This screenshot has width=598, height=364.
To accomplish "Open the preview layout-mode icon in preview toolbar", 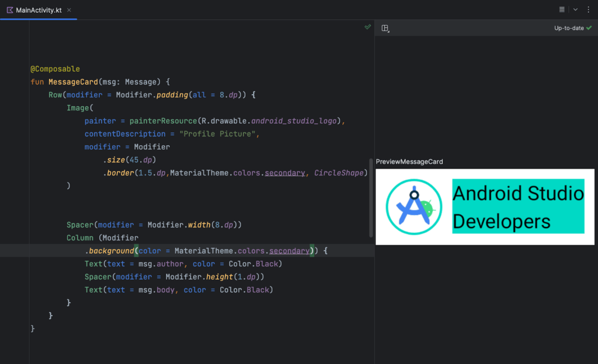I will (385, 28).
